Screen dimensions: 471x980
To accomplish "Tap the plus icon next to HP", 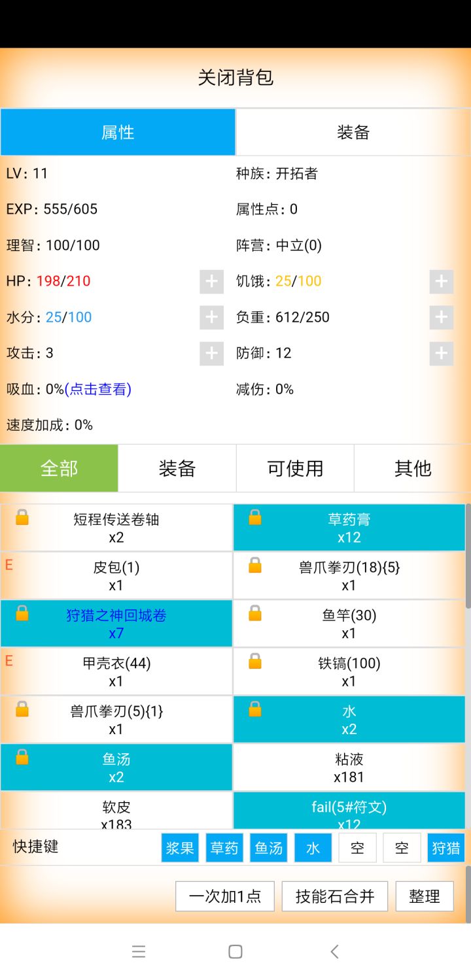I will pos(211,282).
